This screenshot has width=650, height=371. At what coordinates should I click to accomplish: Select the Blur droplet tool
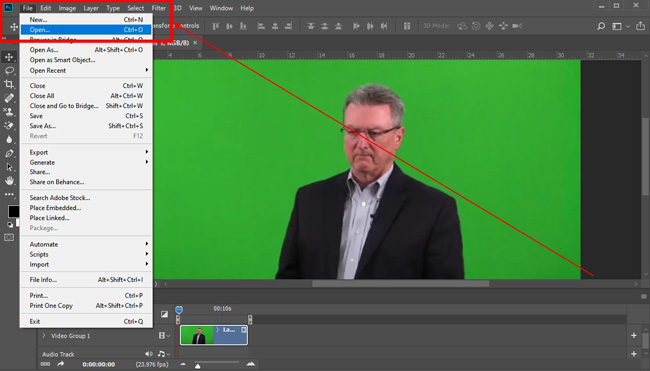(x=9, y=139)
